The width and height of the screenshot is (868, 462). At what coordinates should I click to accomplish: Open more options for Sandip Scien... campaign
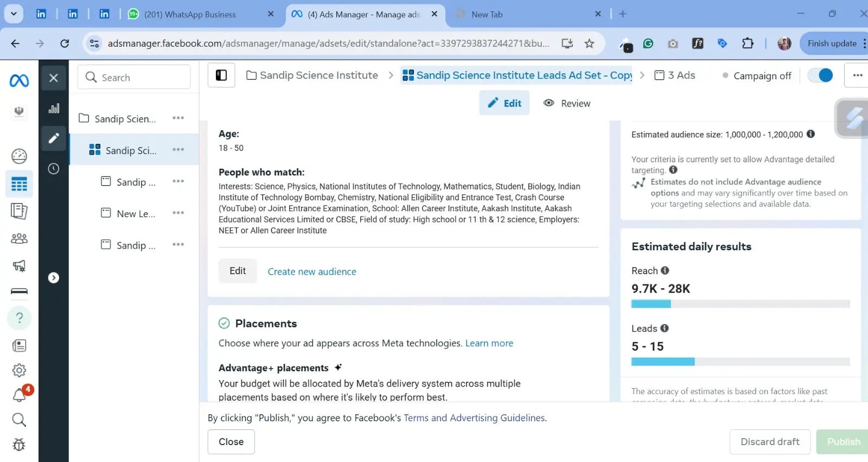pyautogui.click(x=178, y=118)
